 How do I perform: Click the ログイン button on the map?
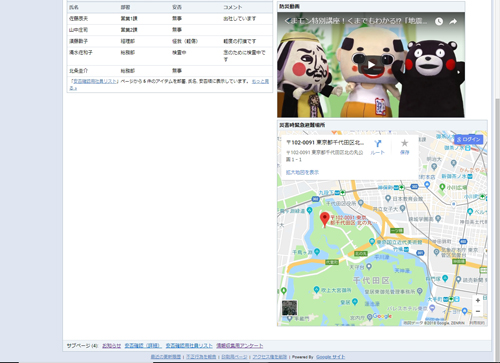pos(469,139)
